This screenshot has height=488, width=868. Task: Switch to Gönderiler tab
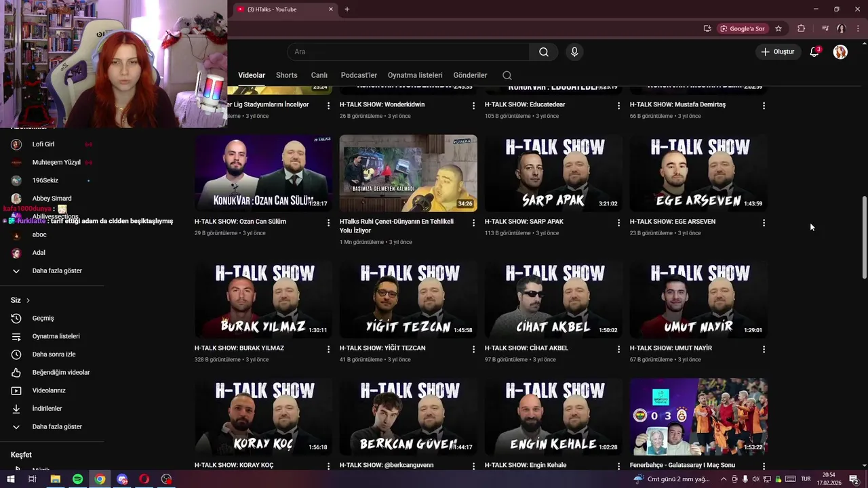point(470,75)
